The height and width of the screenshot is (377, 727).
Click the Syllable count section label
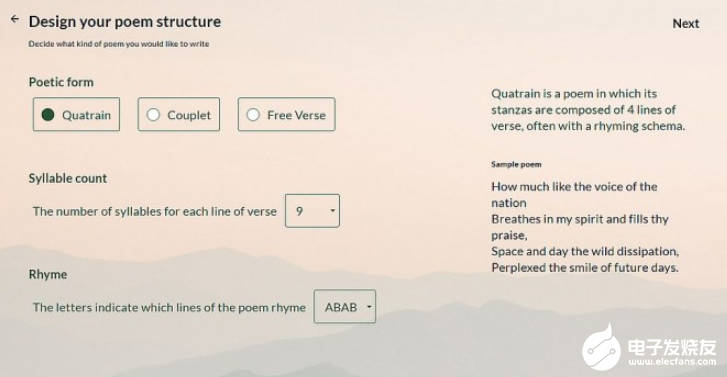coord(68,179)
